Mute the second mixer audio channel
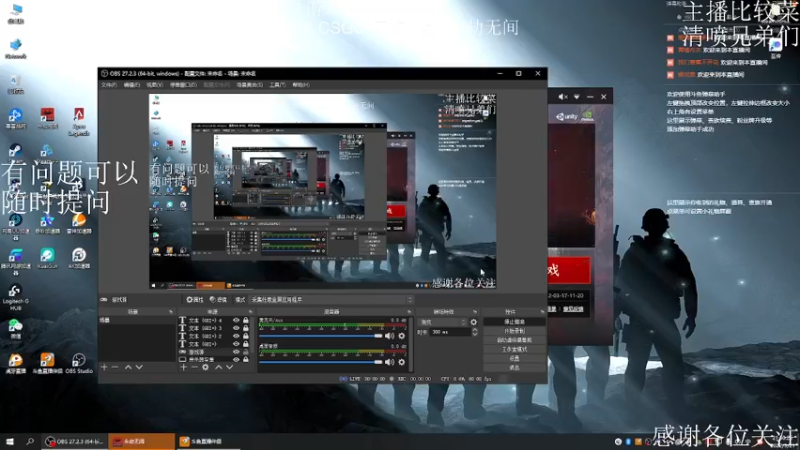The width and height of the screenshot is (800, 450). pos(390,362)
